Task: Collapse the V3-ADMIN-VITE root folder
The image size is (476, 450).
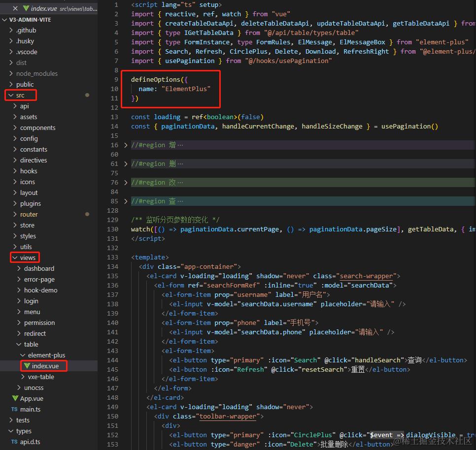Action: coord(4,20)
